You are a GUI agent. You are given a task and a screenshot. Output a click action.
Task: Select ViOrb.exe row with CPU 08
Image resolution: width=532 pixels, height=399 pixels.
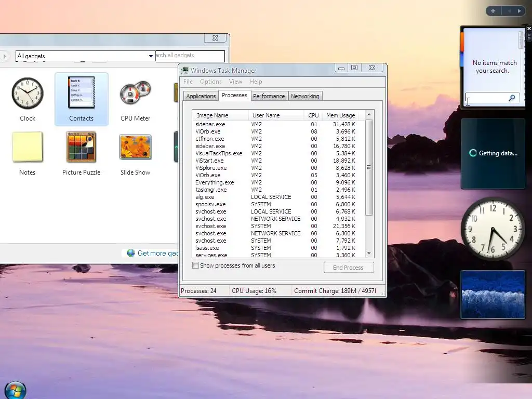[279, 131]
